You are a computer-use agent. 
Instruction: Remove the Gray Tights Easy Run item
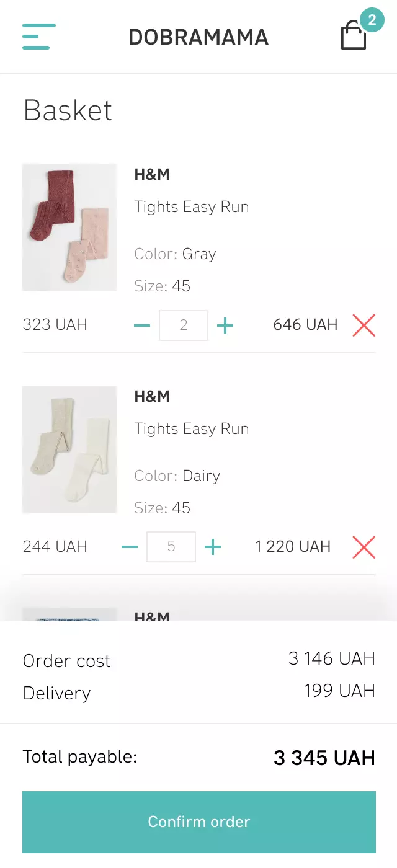click(x=364, y=325)
